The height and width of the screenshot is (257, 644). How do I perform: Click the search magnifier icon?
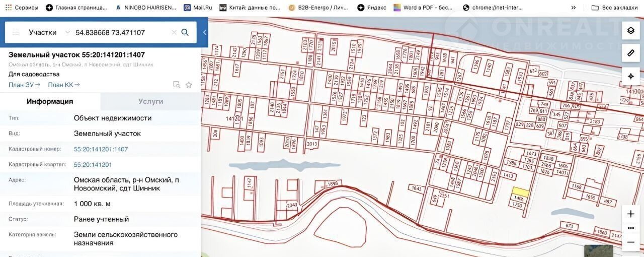[x=185, y=32]
